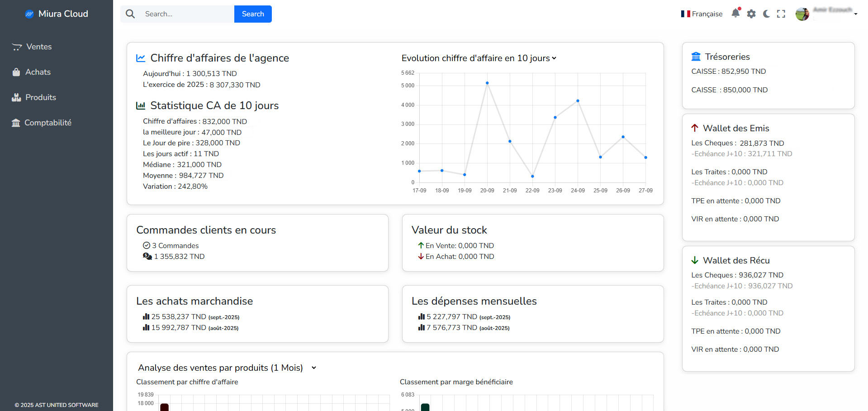
Task: Click the Miura Cloud logo
Action: click(x=29, y=14)
